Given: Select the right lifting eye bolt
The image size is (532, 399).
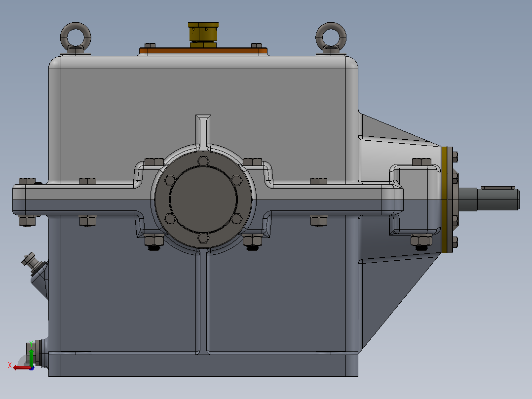Looking at the screenshot, I should [x=331, y=38].
